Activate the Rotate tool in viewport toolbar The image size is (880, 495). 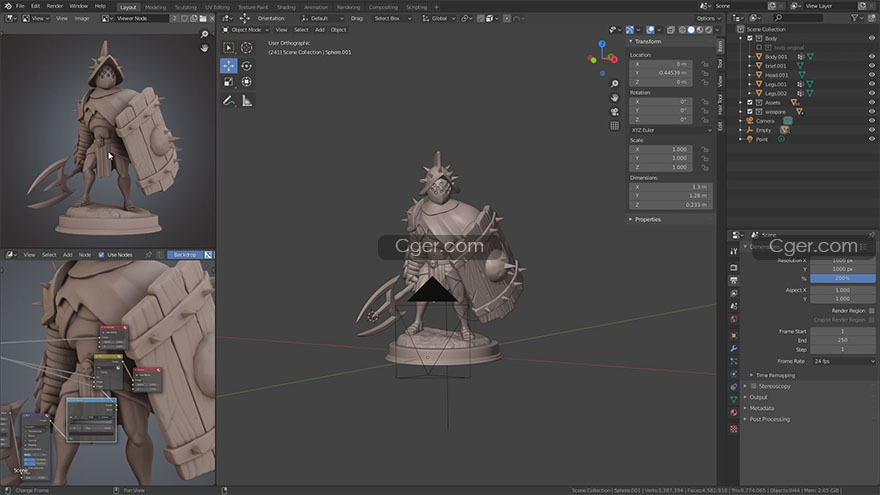click(246, 66)
